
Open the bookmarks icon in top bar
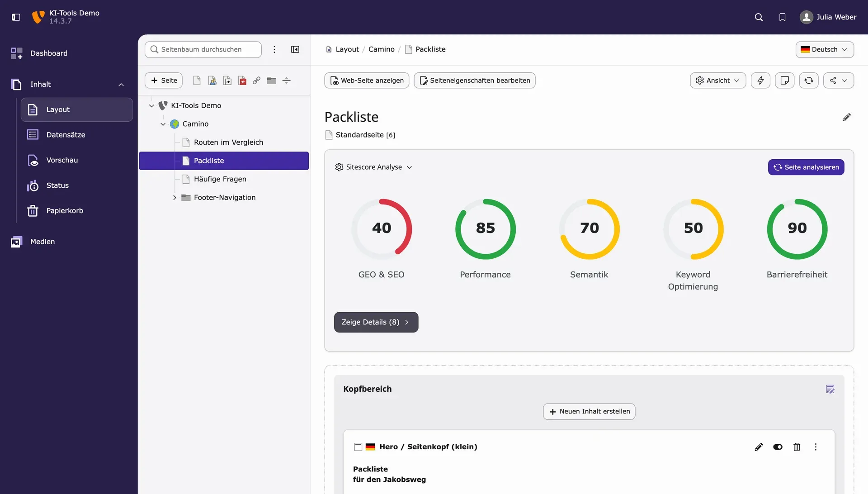783,17
